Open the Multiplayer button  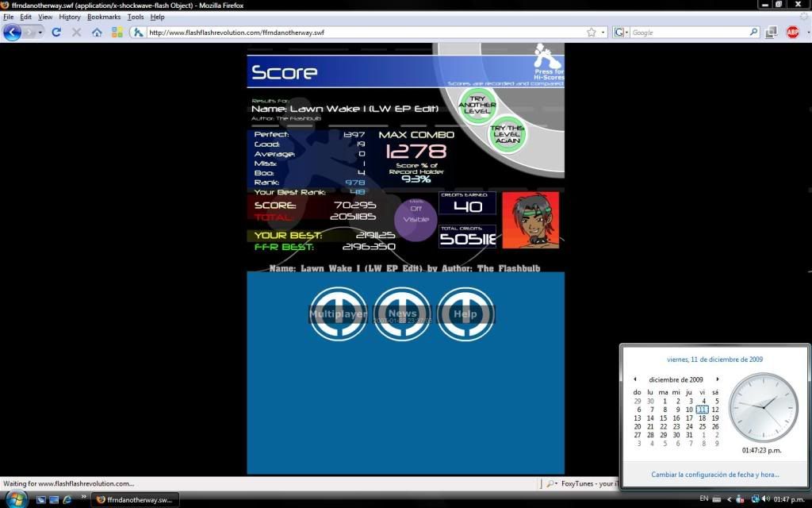pos(339,314)
